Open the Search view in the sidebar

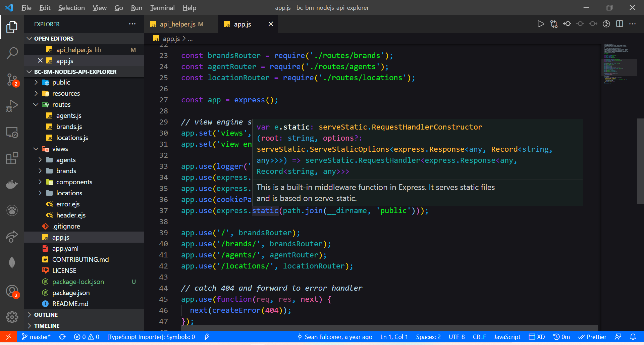pyautogui.click(x=12, y=53)
